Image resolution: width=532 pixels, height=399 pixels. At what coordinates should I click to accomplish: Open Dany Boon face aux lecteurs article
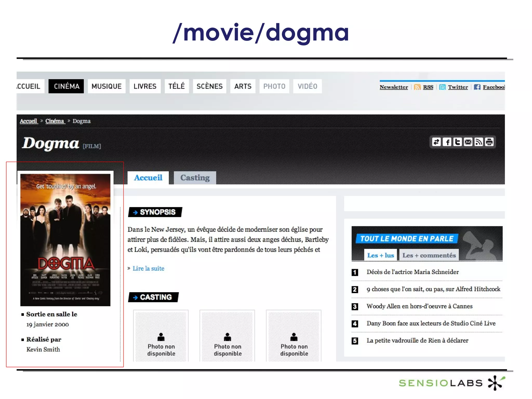tap(431, 323)
